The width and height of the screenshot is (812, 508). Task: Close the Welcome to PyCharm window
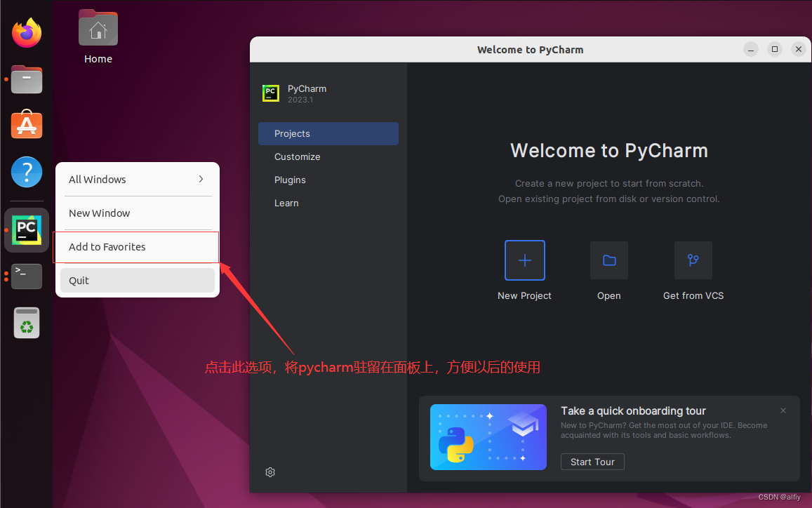(799, 49)
